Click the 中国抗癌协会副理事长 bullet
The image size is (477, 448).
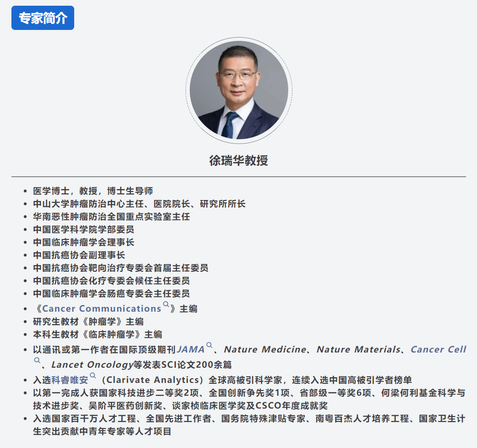pos(79,255)
